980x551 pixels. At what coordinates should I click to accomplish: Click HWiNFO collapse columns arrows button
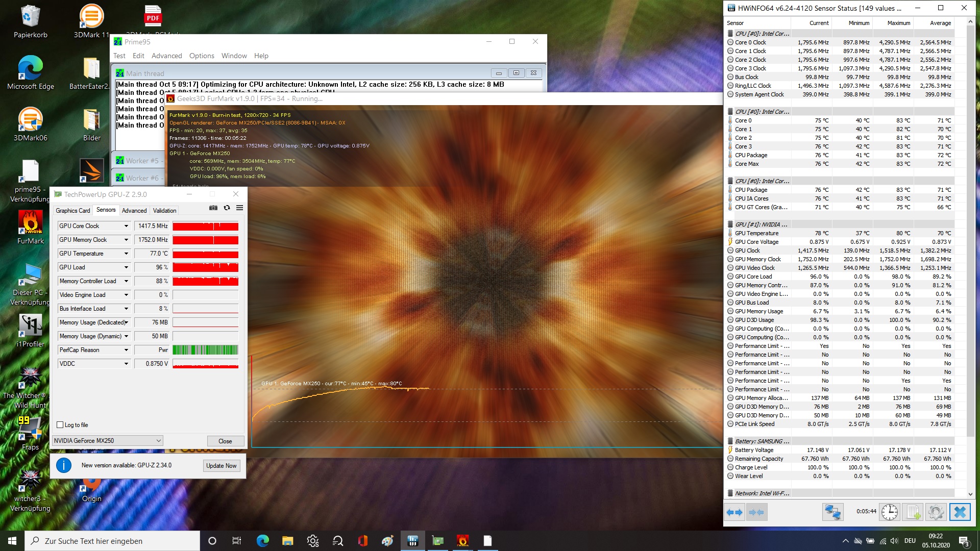tap(756, 512)
